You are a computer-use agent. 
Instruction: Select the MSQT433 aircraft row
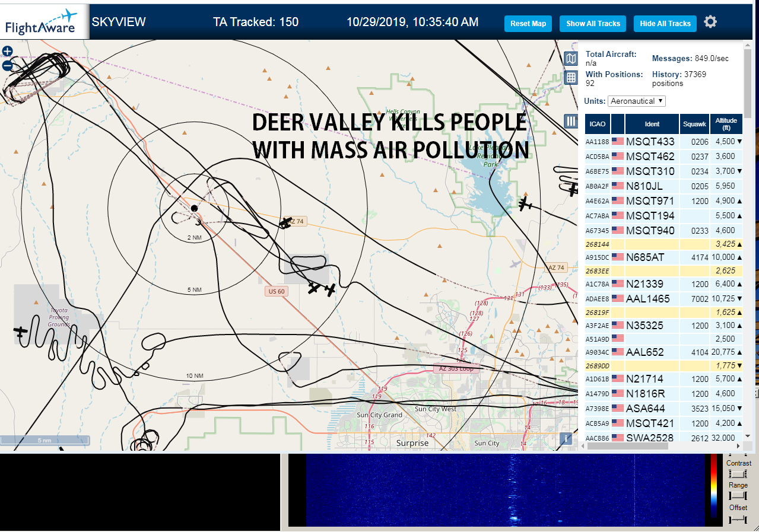pyautogui.click(x=664, y=142)
